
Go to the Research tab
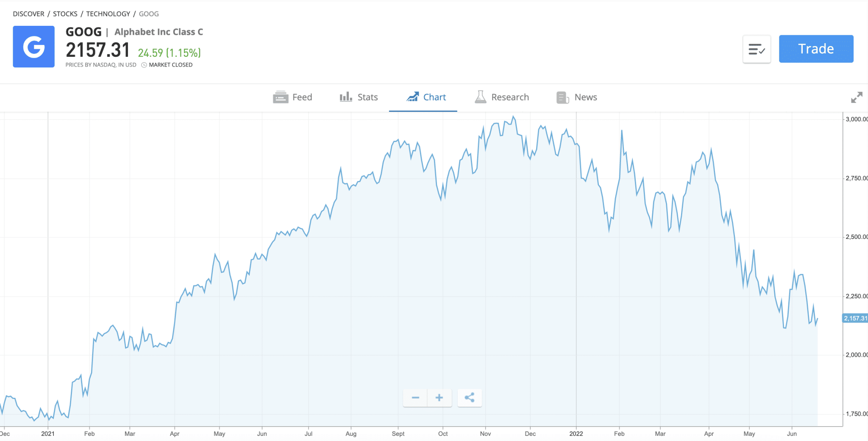tap(502, 97)
